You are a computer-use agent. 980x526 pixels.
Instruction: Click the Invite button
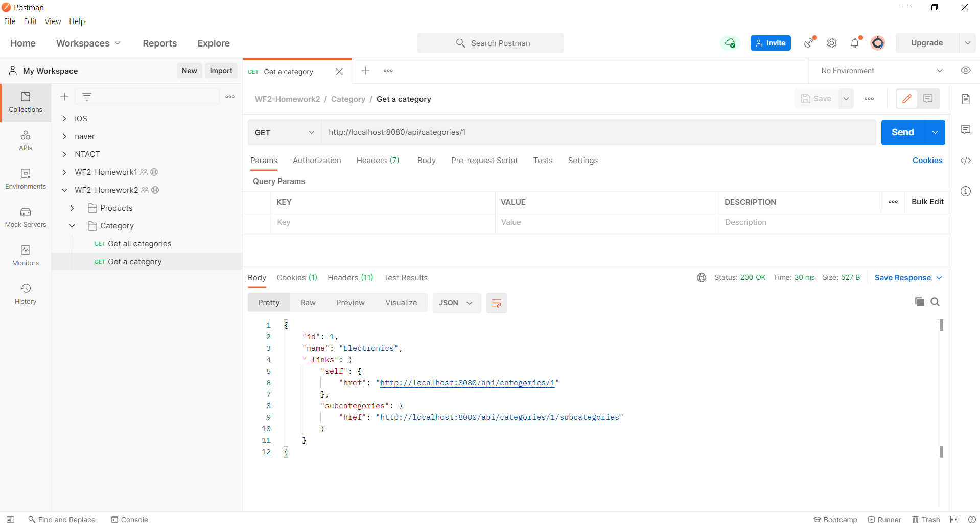(x=771, y=43)
